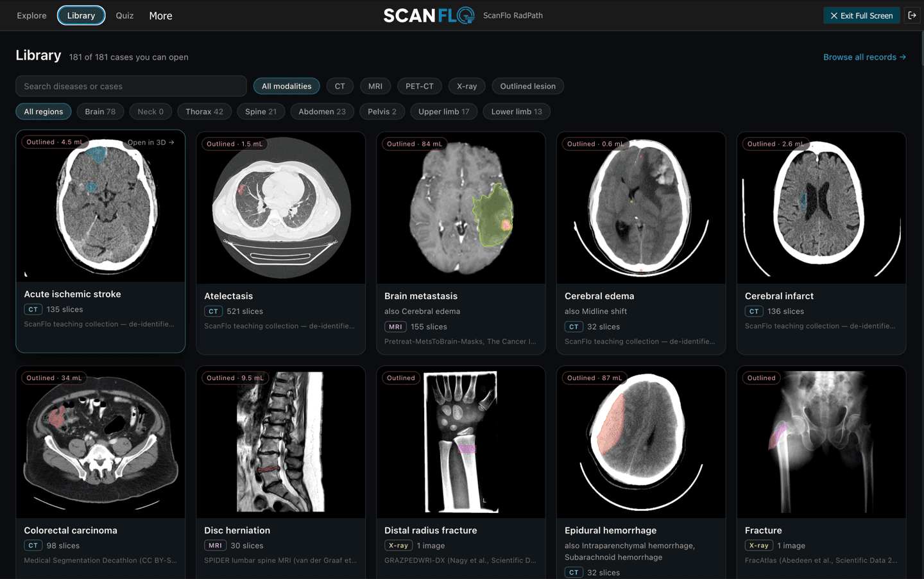
Task: Open the Cerebral edema scan thumbnail
Action: pos(642,208)
